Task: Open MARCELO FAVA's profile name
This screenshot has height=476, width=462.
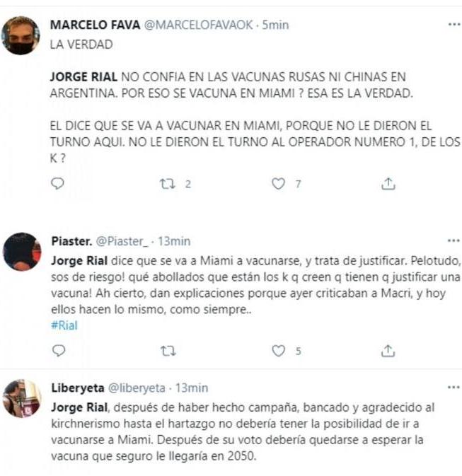Action: tap(95, 25)
